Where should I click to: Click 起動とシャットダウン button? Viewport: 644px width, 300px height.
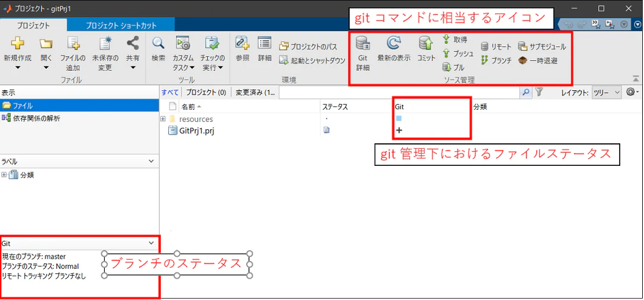(x=312, y=60)
